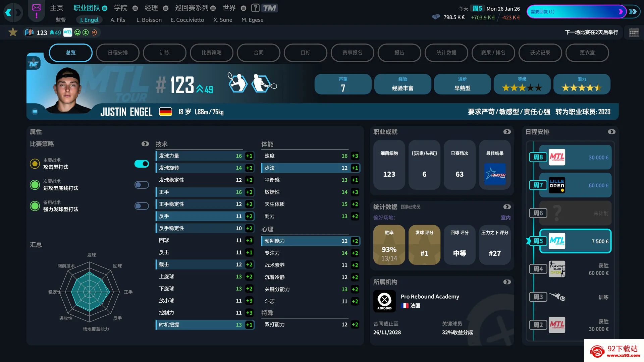Click the 发球力量 attribute row
Screen dimensions: 644x362
[205, 156]
